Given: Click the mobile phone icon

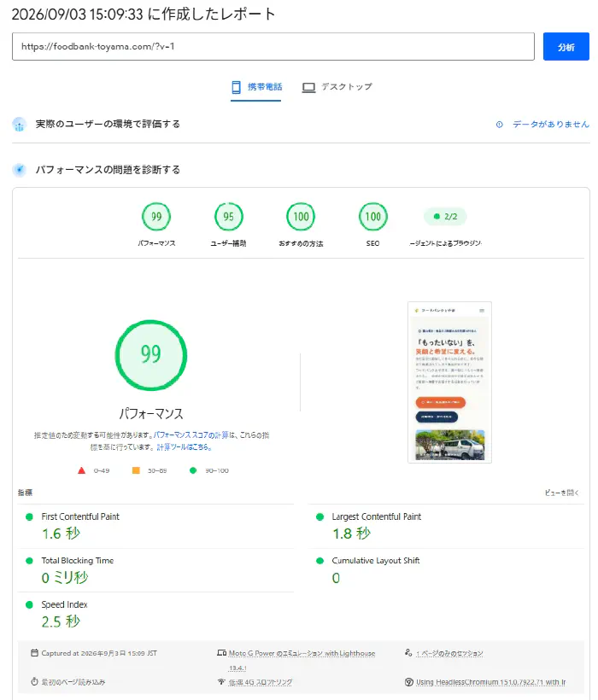Looking at the screenshot, I should (x=237, y=87).
